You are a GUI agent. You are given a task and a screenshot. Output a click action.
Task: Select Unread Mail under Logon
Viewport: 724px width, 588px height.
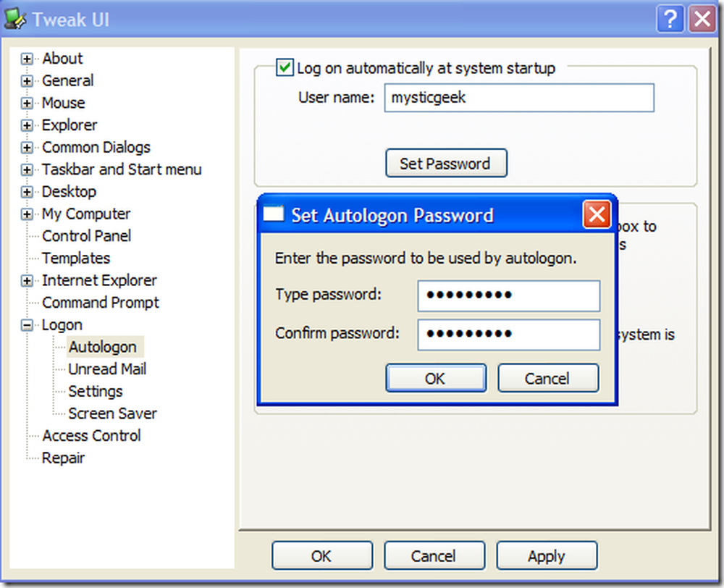pos(107,369)
